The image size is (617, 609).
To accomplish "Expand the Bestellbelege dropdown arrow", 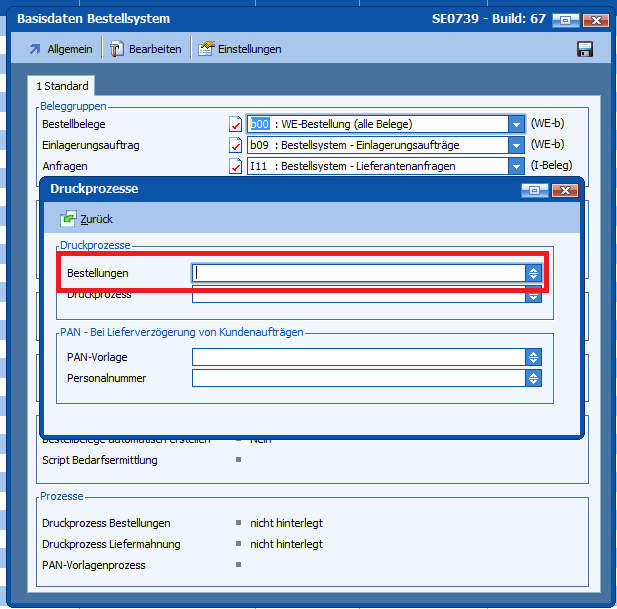I will (x=516, y=125).
